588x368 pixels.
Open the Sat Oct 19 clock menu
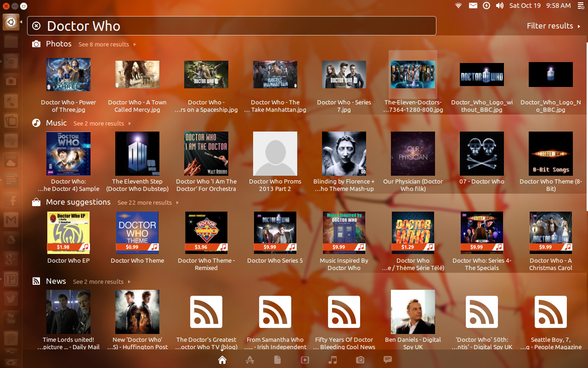[x=540, y=6]
